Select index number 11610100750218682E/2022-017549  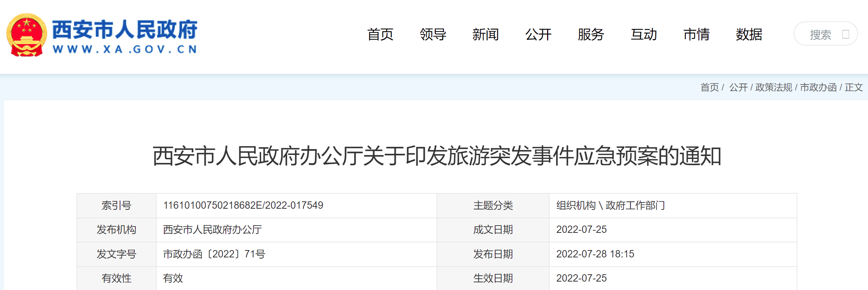pos(243,205)
